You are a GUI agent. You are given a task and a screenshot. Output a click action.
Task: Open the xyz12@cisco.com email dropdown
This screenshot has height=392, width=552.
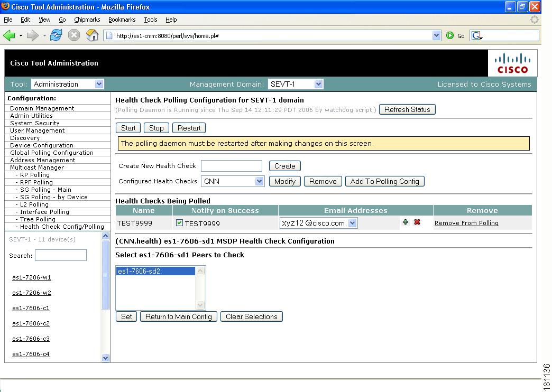point(319,223)
